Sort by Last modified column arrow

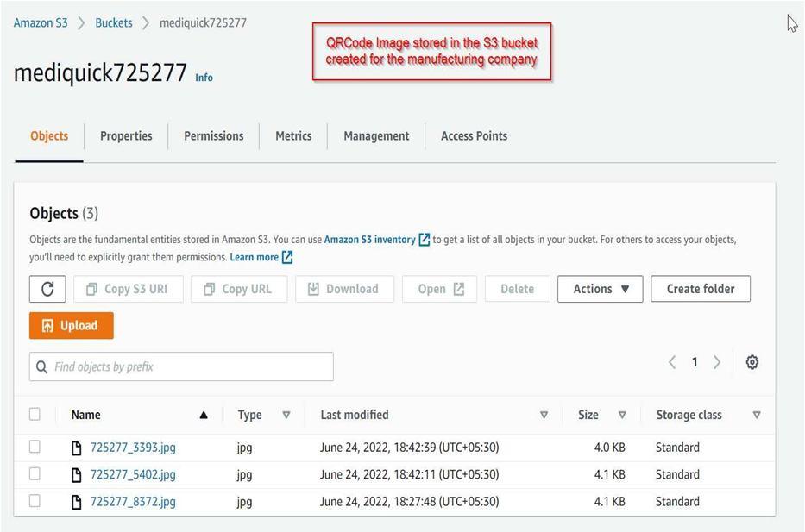[x=544, y=415]
